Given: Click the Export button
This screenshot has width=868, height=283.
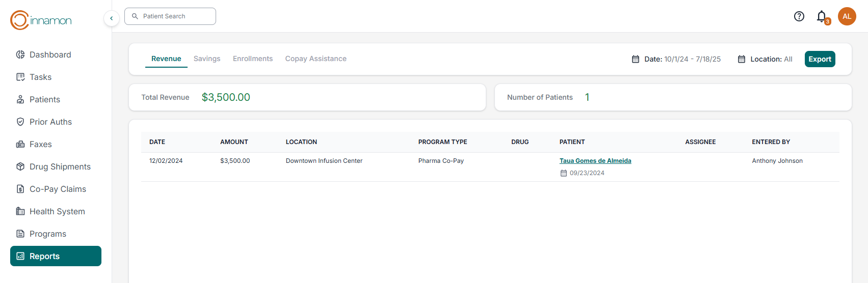Looking at the screenshot, I should pyautogui.click(x=820, y=59).
